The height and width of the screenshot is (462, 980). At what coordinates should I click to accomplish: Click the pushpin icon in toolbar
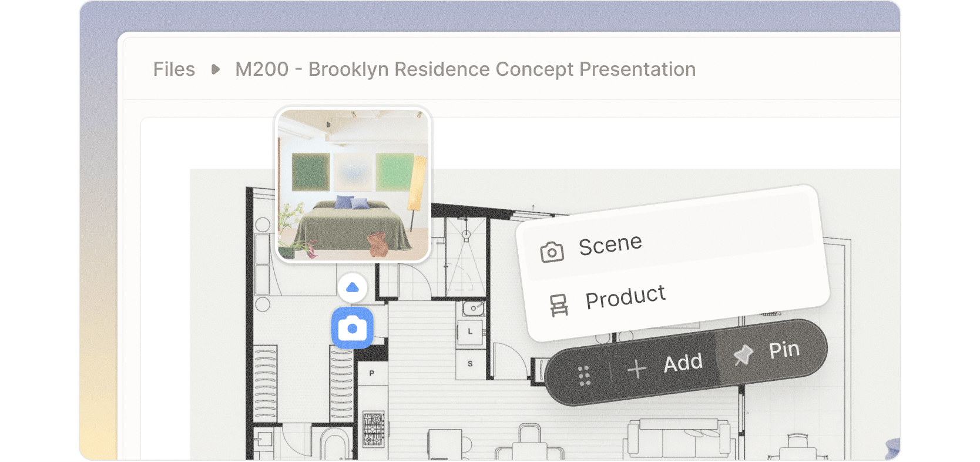pos(743,354)
